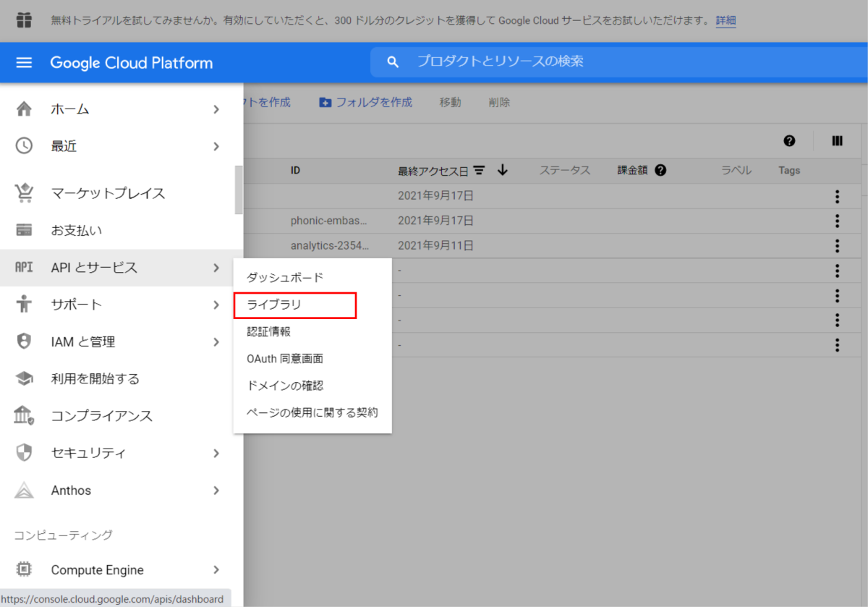
Task: Click the 削除 button
Action: pyautogui.click(x=499, y=103)
